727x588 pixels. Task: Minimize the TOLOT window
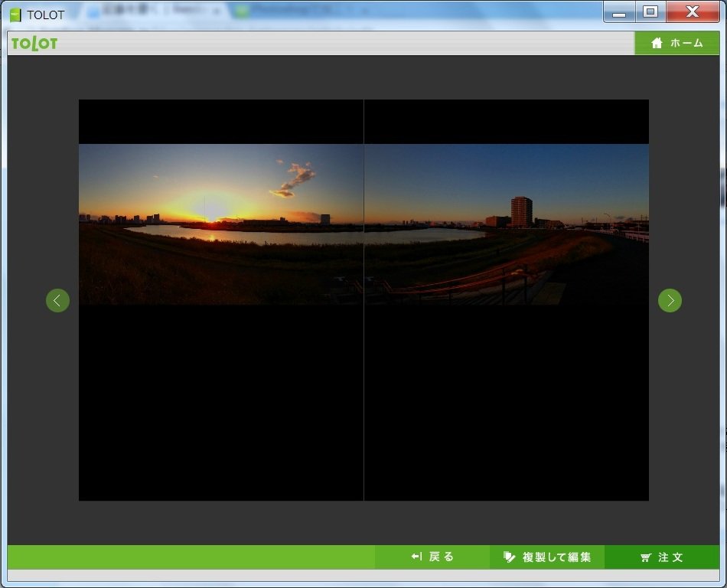[x=619, y=11]
